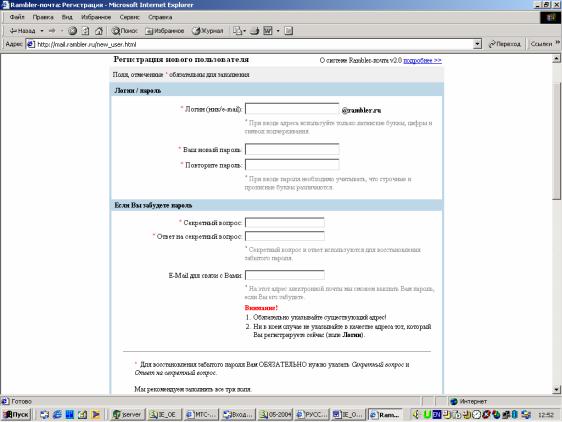Click the Интернет security zone in status bar
The height and width of the screenshot is (422, 562).
(x=469, y=401)
